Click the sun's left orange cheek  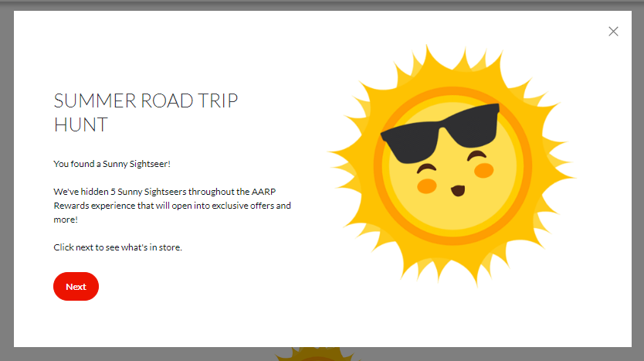(x=427, y=186)
